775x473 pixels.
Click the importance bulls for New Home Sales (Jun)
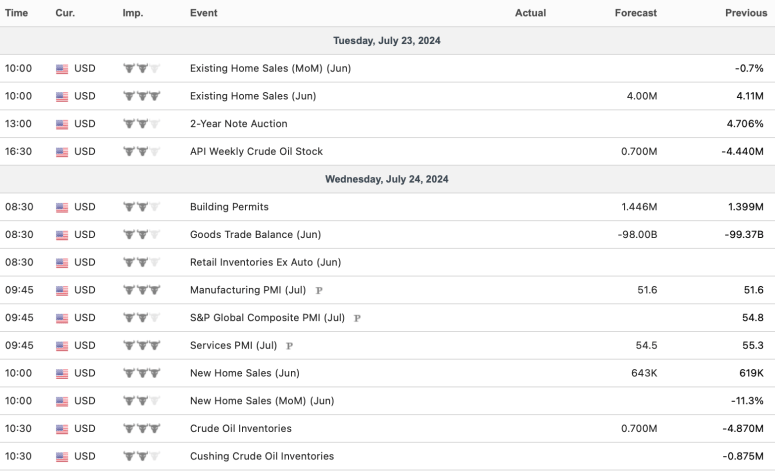(142, 373)
